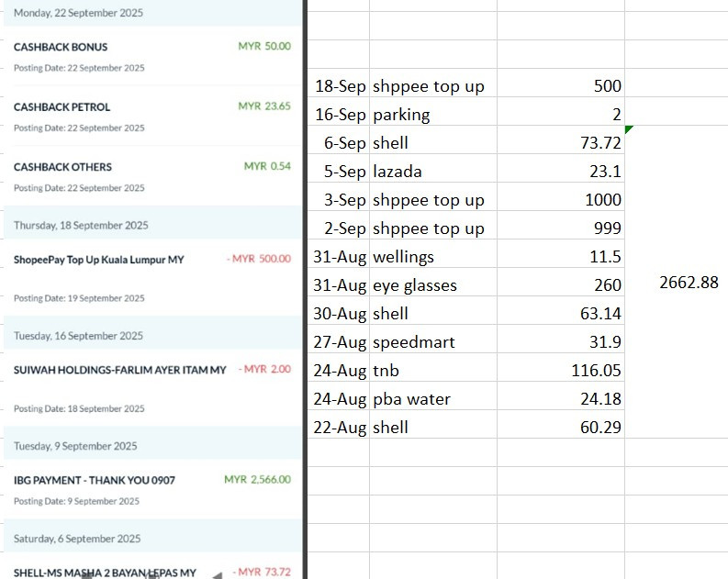
Task: Open the ShopeePay Top Up Kuala Lumpur transaction
Action: click(99, 260)
